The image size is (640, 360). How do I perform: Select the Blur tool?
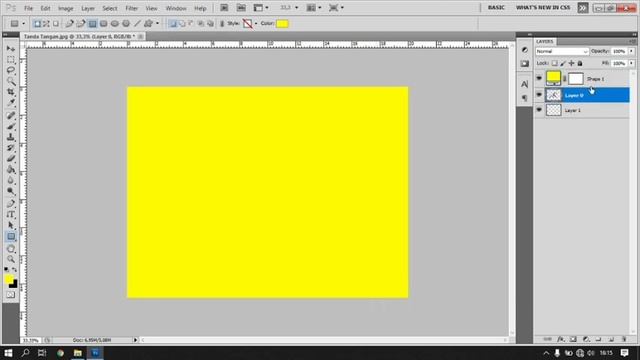(11, 180)
